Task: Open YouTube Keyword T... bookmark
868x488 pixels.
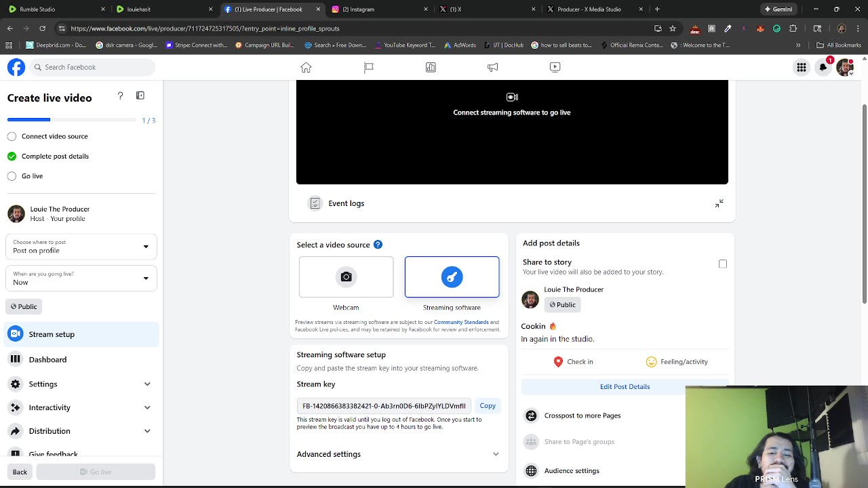Action: coord(404,45)
